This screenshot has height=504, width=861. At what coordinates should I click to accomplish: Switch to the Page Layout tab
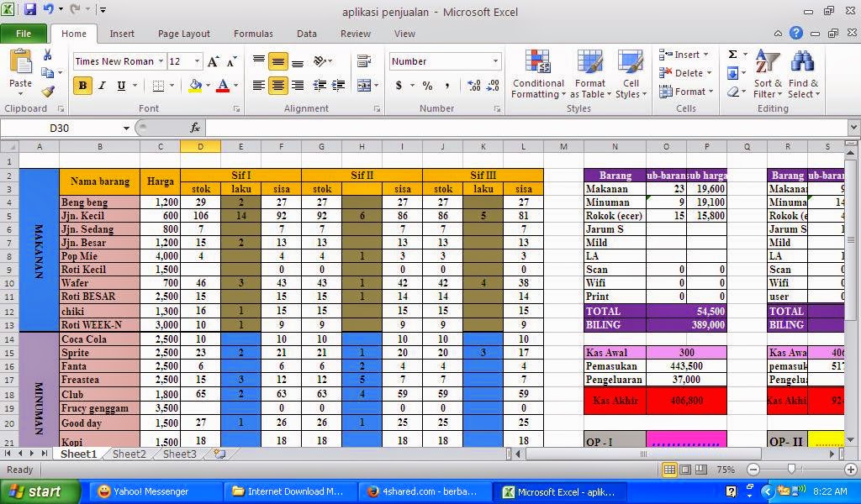point(184,34)
